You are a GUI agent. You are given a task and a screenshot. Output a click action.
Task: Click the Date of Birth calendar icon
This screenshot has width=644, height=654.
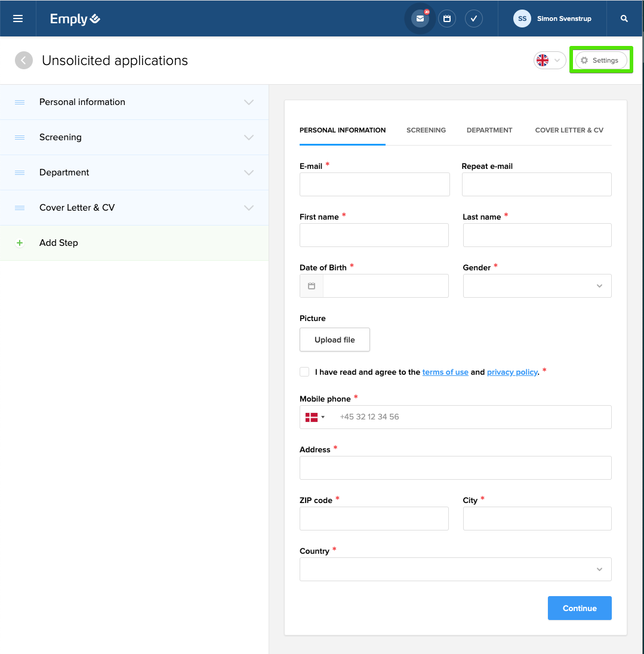click(312, 286)
